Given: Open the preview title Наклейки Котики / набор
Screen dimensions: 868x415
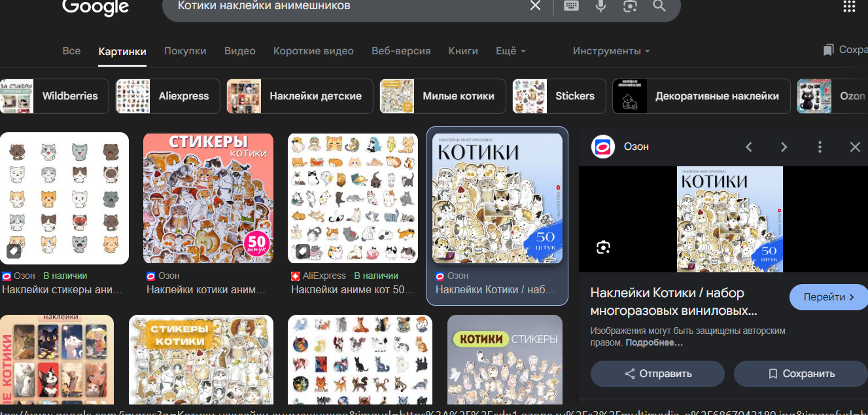Looking at the screenshot, I should tap(674, 301).
